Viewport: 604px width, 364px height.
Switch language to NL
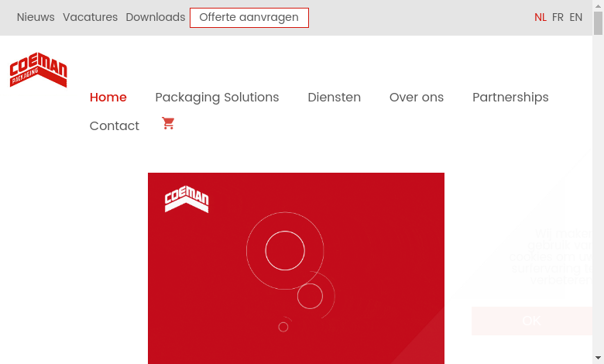(540, 17)
